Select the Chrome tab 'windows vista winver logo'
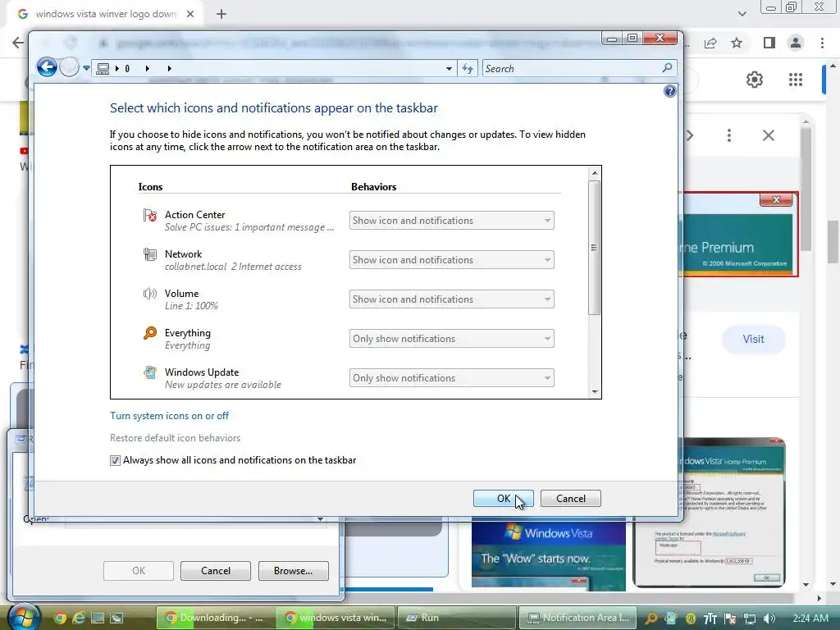The width and height of the screenshot is (840, 630). 106,14
